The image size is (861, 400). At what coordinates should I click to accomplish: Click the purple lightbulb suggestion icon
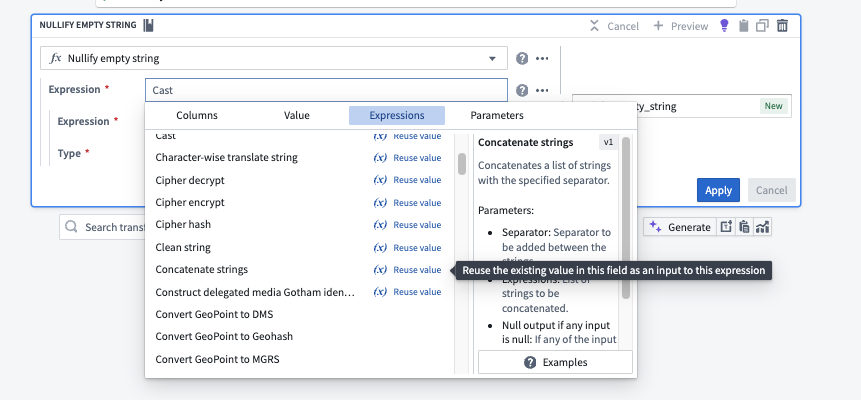[724, 25]
